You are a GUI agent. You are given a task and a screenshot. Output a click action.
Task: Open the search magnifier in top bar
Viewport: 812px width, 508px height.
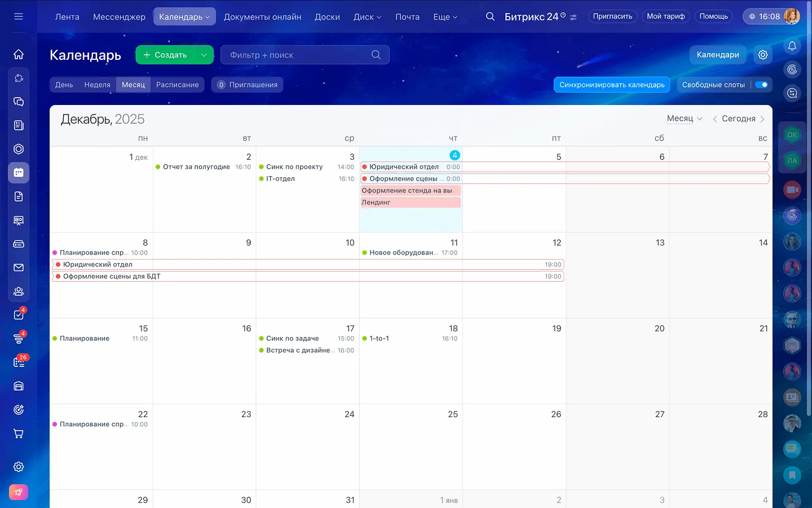(490, 16)
